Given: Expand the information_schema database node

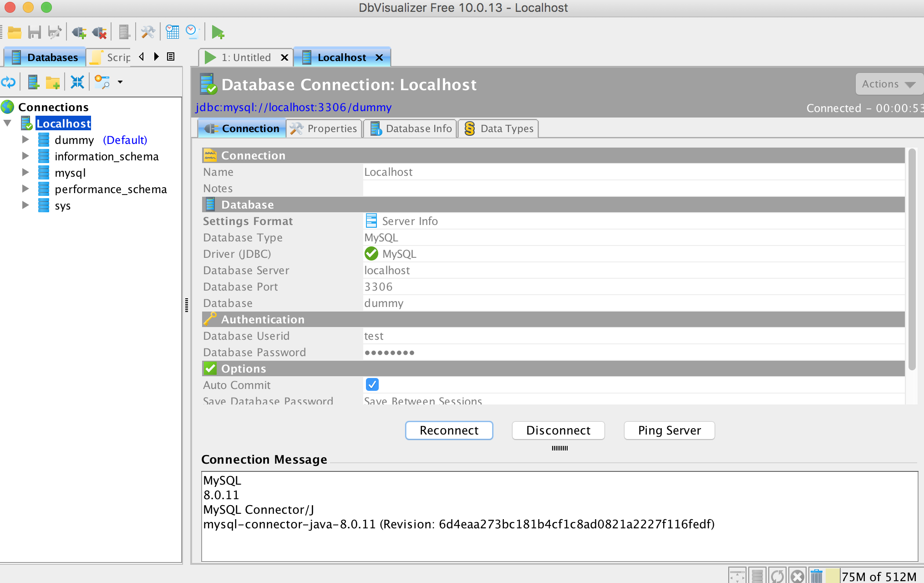Looking at the screenshot, I should click(x=25, y=156).
